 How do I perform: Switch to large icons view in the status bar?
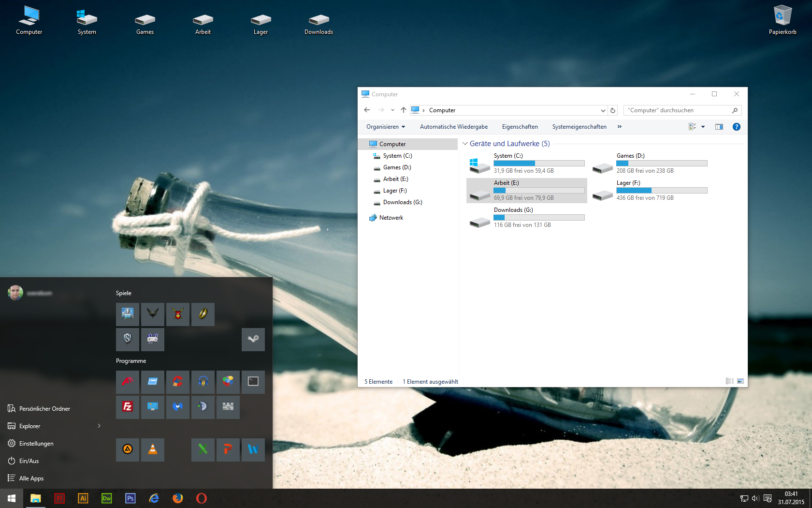[740, 381]
